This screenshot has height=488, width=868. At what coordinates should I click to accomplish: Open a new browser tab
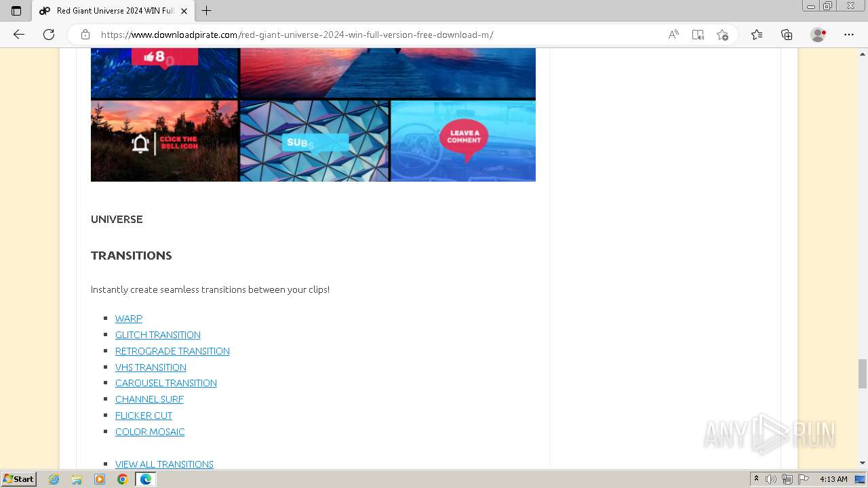click(x=207, y=11)
